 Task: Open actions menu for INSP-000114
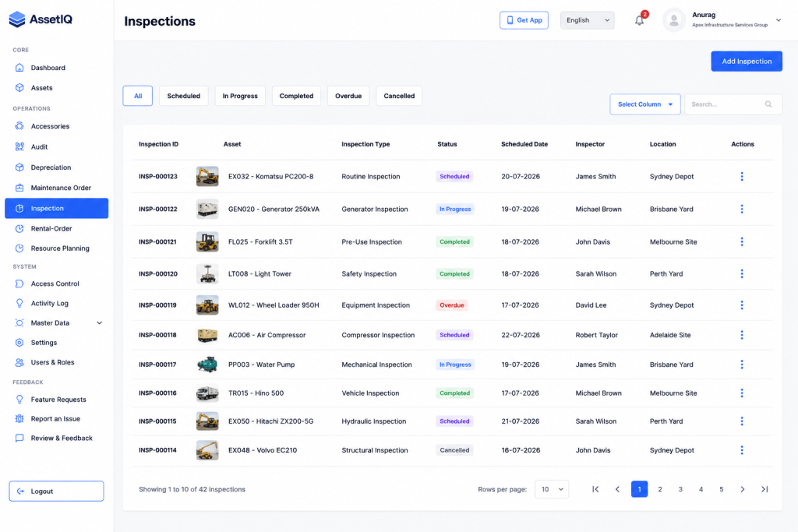click(x=742, y=450)
